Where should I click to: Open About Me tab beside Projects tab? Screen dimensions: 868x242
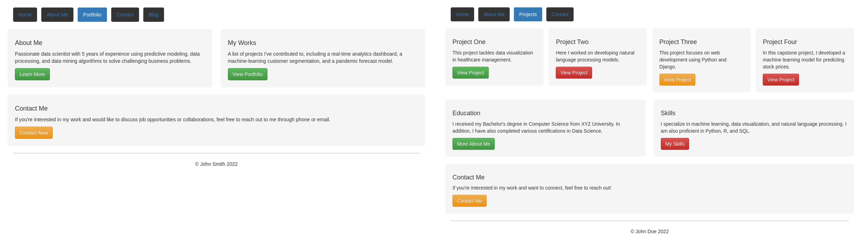point(494,14)
